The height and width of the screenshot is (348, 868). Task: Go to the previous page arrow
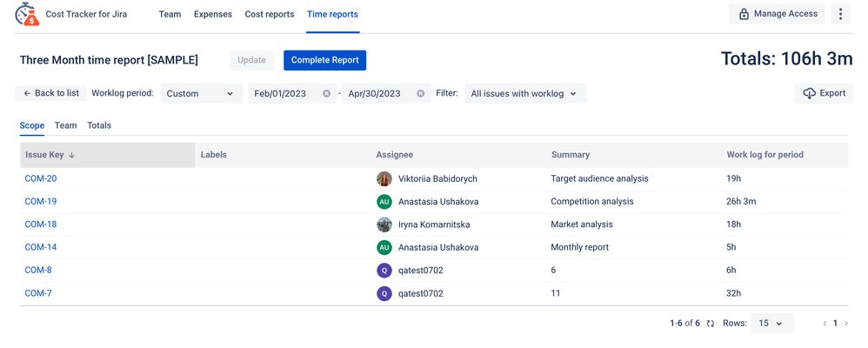(825, 324)
